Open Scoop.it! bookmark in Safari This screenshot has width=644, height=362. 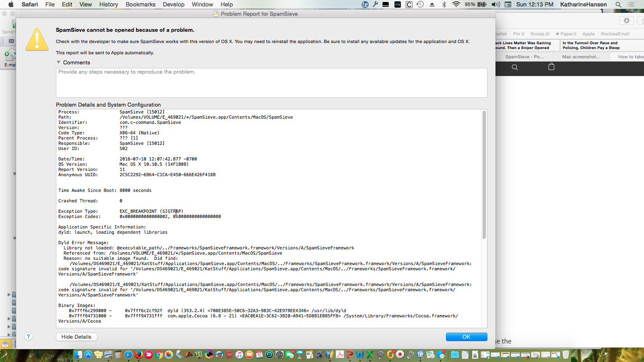point(540,34)
